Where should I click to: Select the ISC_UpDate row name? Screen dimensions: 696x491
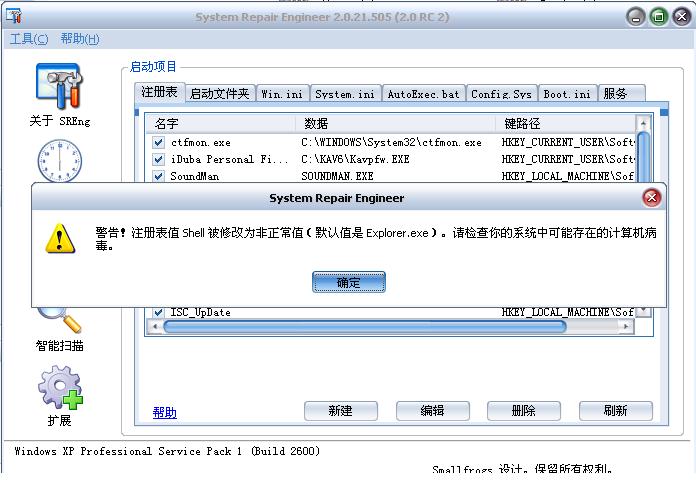[201, 313]
